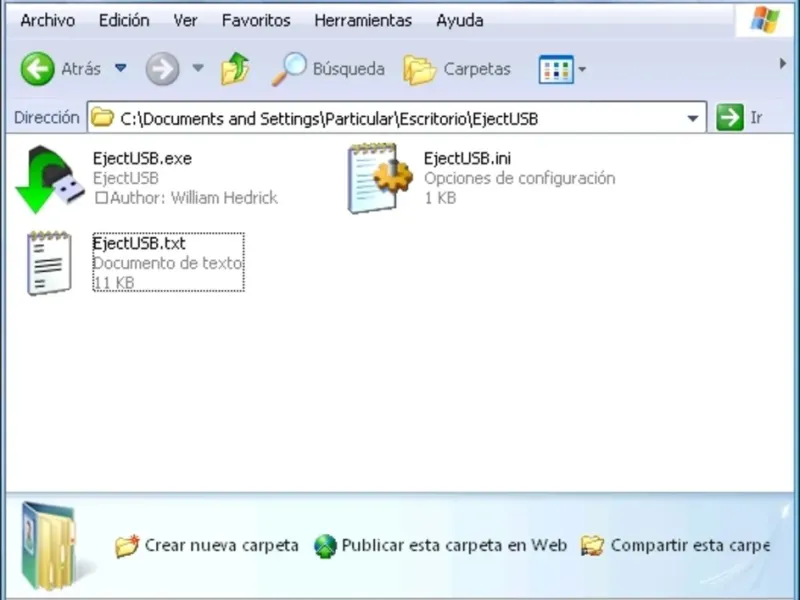Click the 1 KB size text

[440, 198]
